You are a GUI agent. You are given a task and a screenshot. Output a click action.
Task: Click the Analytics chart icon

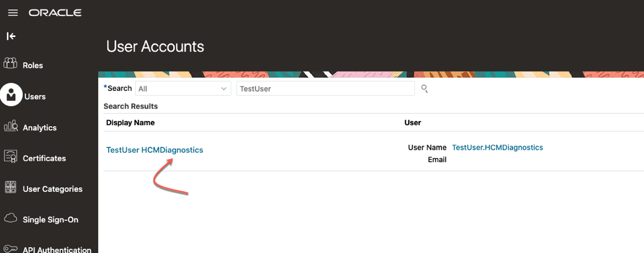pos(11,126)
